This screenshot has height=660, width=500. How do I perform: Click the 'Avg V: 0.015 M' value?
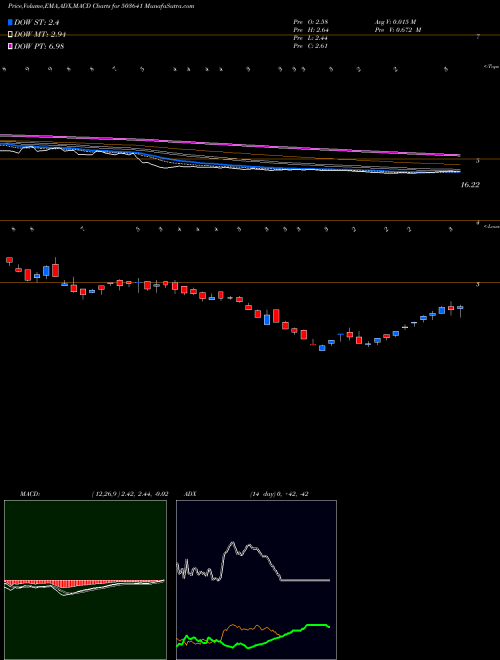pyautogui.click(x=395, y=21)
